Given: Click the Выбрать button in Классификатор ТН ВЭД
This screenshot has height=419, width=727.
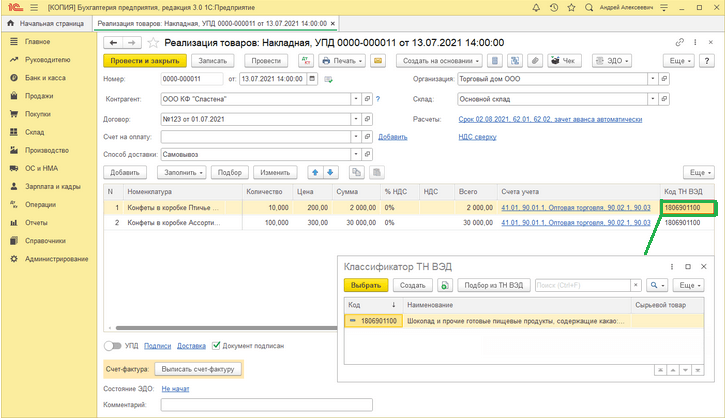Looking at the screenshot, I should tap(365, 285).
